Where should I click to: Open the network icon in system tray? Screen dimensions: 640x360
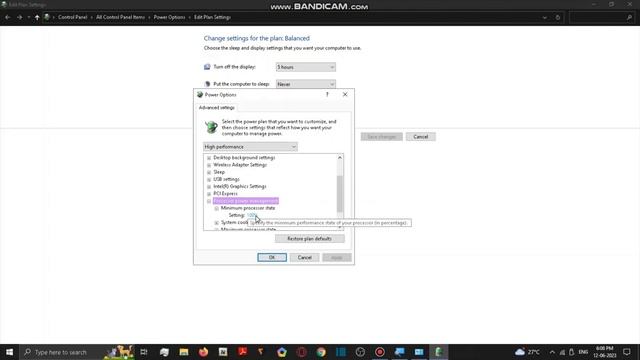tap(562, 352)
